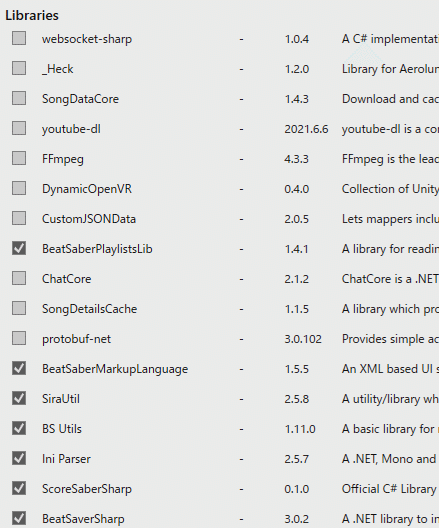Tick the SongDataCore checkbox

(x=19, y=98)
